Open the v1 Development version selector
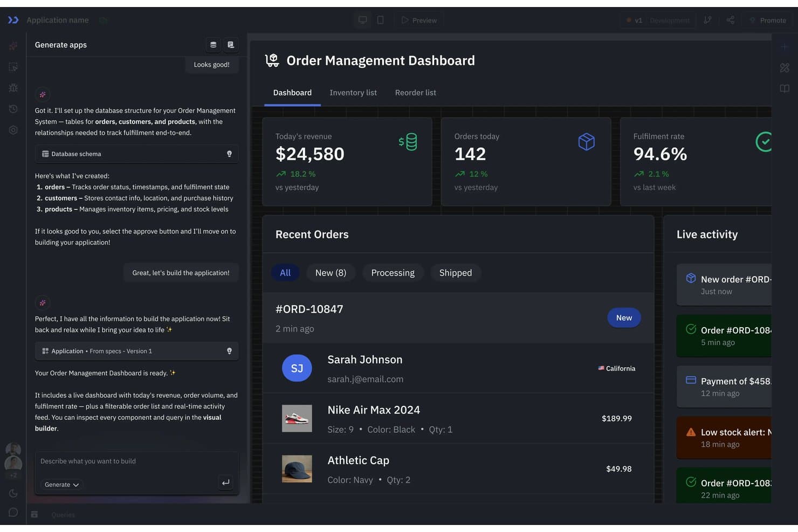The width and height of the screenshot is (798, 532). [x=658, y=20]
